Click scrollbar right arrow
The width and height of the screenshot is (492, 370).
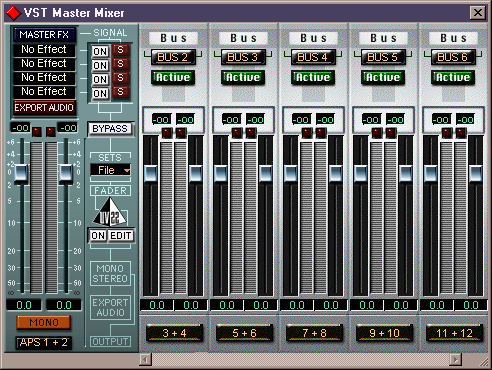(x=456, y=360)
